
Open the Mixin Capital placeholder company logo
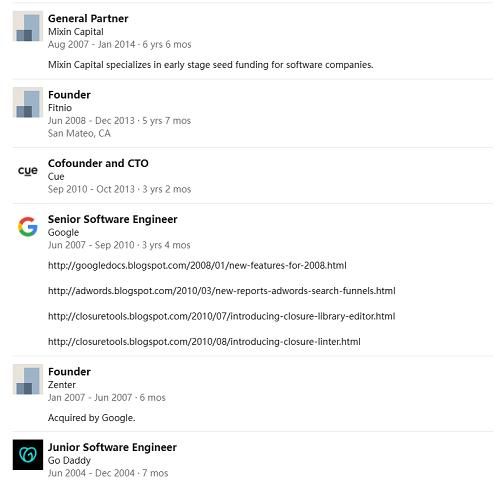point(28,26)
